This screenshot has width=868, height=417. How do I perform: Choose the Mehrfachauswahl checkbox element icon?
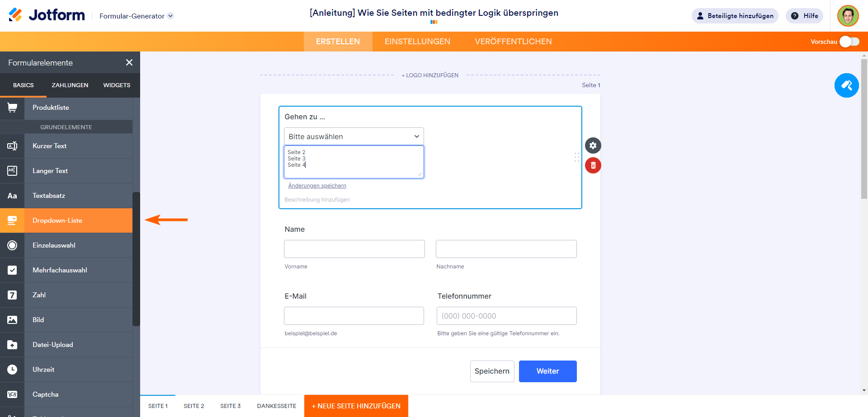point(12,270)
